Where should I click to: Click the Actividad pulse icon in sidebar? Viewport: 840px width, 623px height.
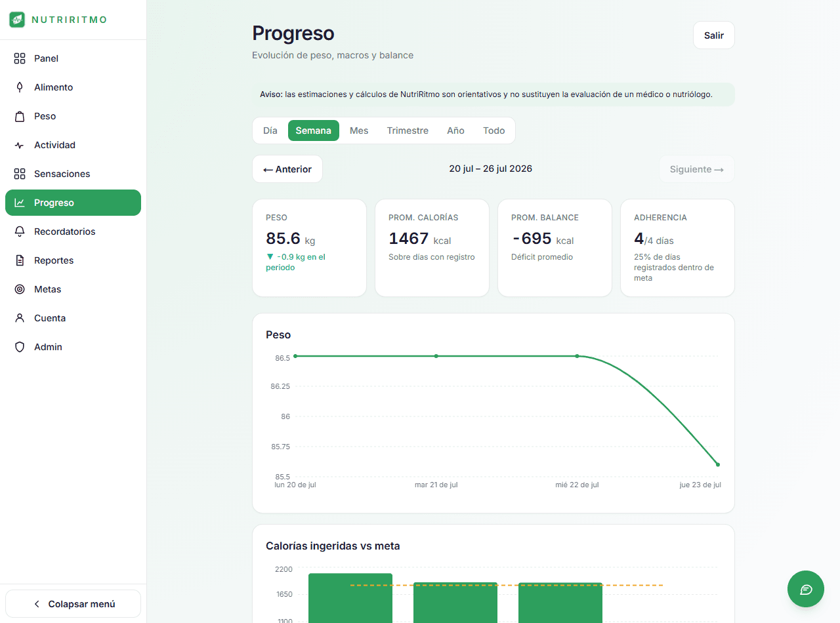pyautogui.click(x=20, y=145)
